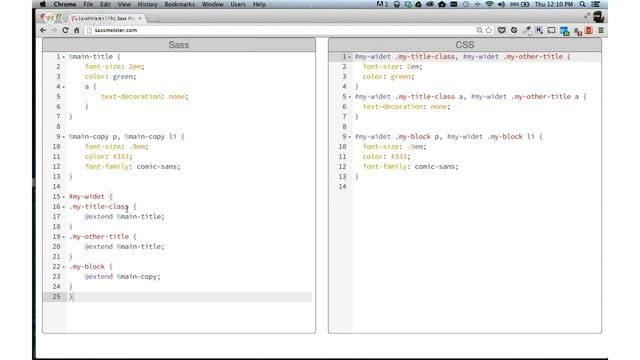The height and width of the screenshot is (360, 640).
Task: Click the Pocket extension icon
Action: (x=502, y=30)
